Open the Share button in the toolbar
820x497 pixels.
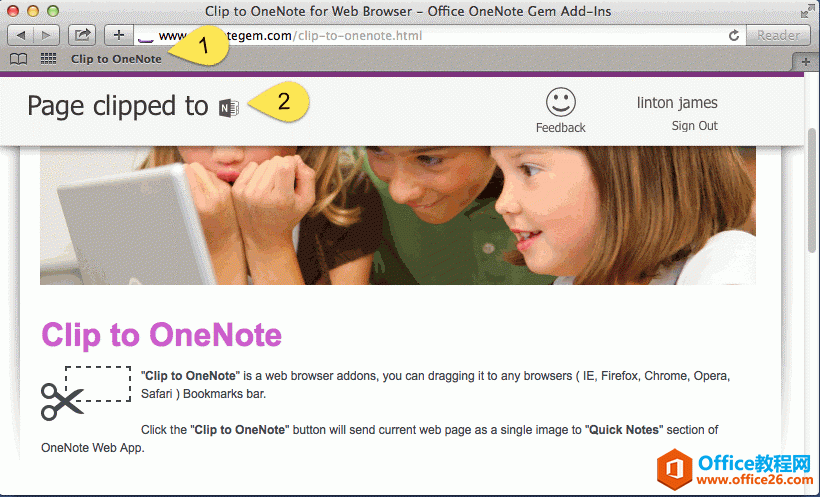(x=82, y=36)
